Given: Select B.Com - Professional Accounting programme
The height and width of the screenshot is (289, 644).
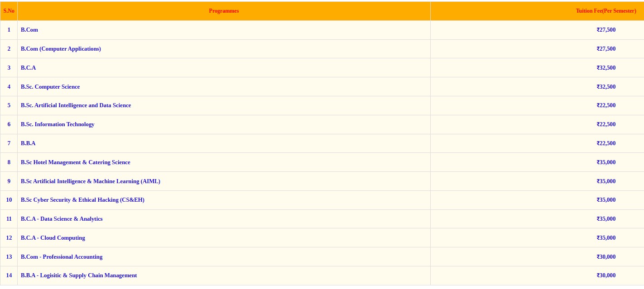Looking at the screenshot, I should (x=62, y=257).
